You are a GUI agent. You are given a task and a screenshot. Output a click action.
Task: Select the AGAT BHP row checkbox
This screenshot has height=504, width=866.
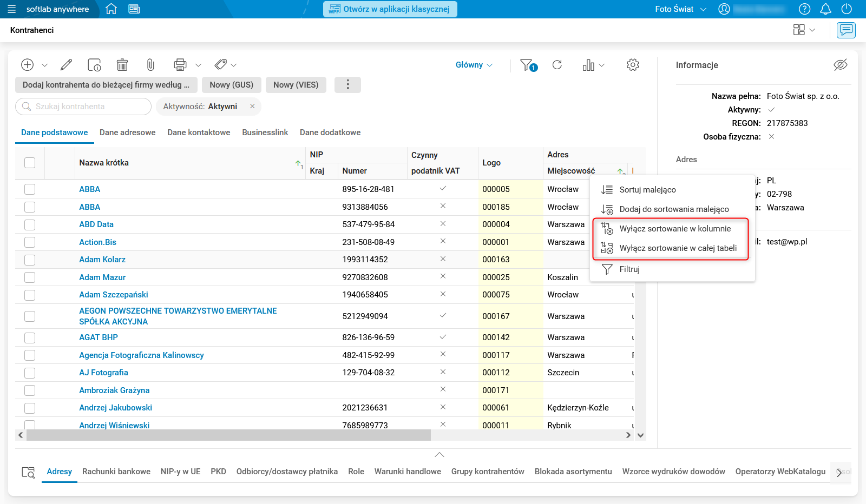(30, 337)
